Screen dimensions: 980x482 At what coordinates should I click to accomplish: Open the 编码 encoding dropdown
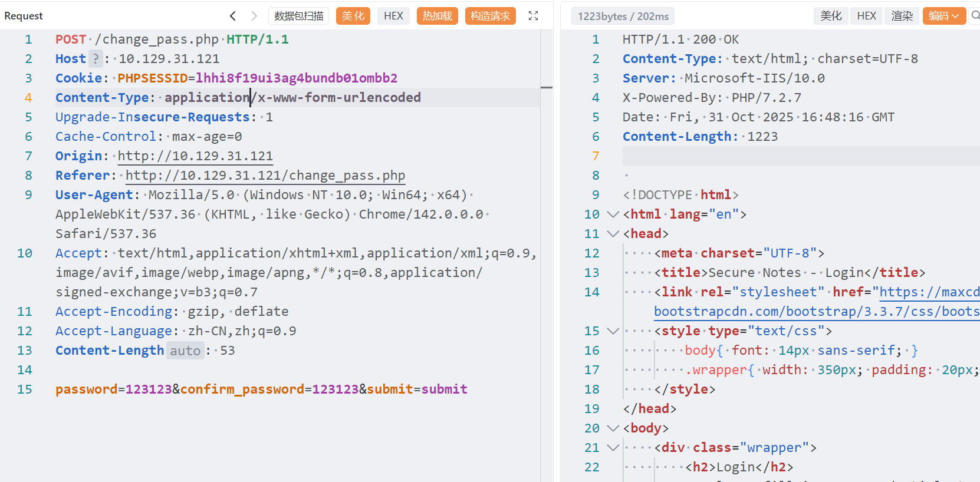tap(943, 16)
